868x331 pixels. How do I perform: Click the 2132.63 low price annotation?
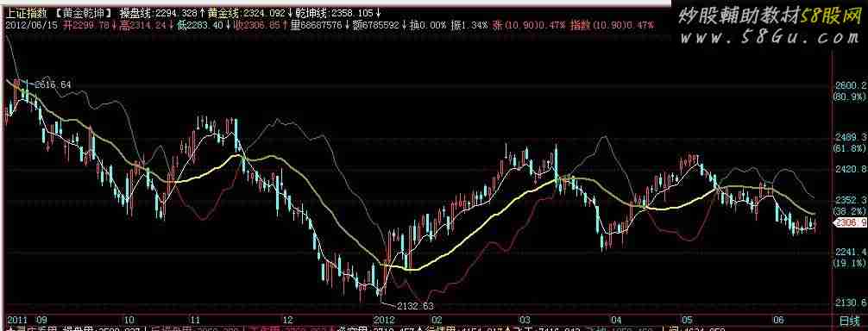(415, 305)
